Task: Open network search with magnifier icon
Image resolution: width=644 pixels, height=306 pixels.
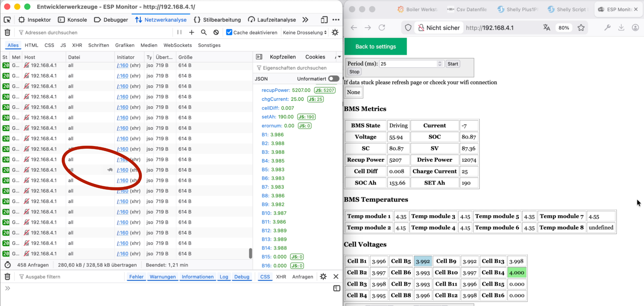Action: pos(204,32)
